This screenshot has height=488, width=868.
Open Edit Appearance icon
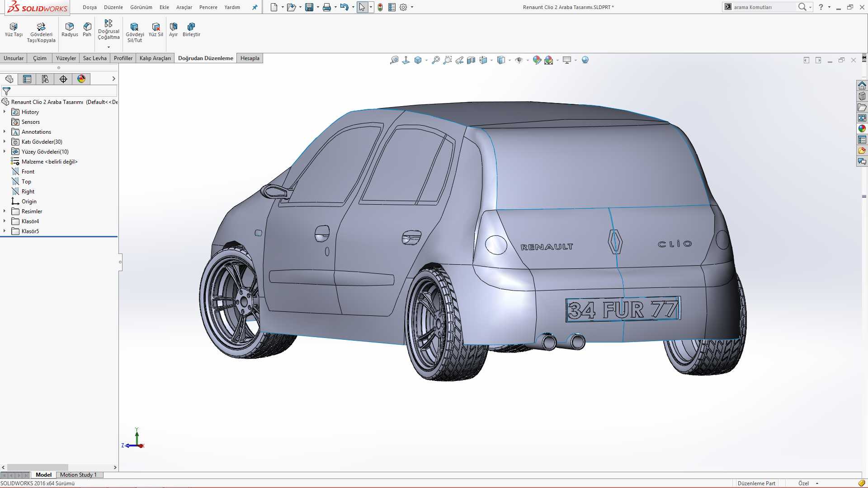[x=537, y=60]
